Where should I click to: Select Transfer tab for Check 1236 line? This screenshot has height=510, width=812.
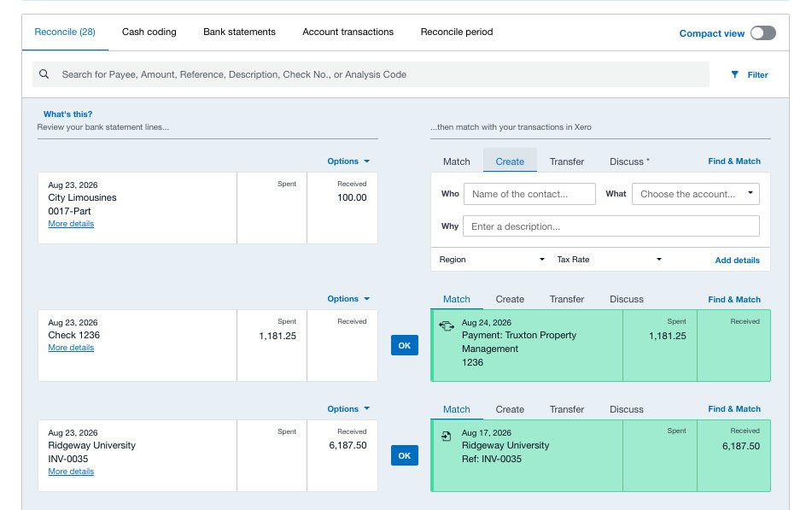tap(567, 299)
